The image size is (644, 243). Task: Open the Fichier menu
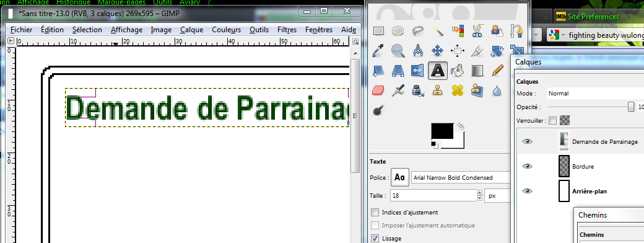click(21, 30)
